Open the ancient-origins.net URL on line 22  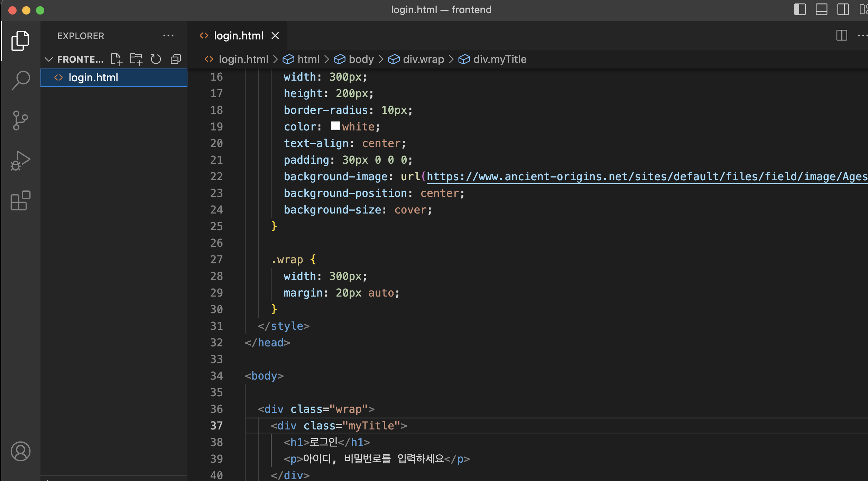tap(647, 176)
